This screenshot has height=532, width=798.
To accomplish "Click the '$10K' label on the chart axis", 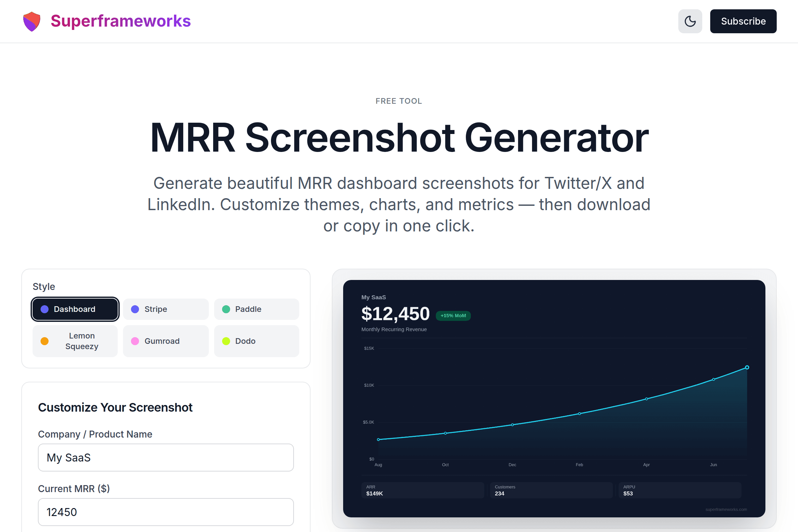I will point(369,385).
